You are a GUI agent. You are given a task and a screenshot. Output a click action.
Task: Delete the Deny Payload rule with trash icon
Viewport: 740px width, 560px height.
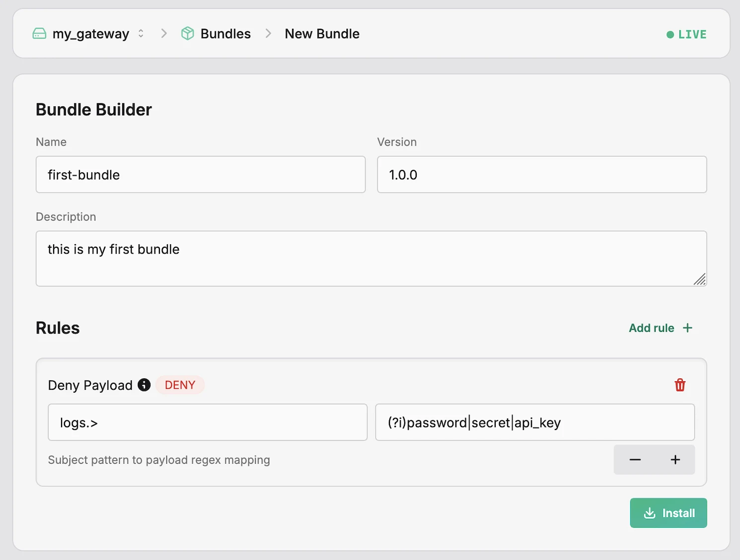pos(680,385)
